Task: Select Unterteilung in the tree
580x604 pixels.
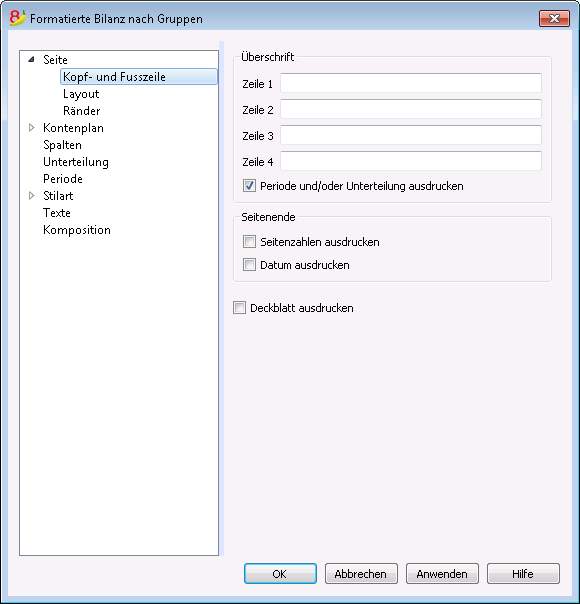Action: [x=76, y=162]
